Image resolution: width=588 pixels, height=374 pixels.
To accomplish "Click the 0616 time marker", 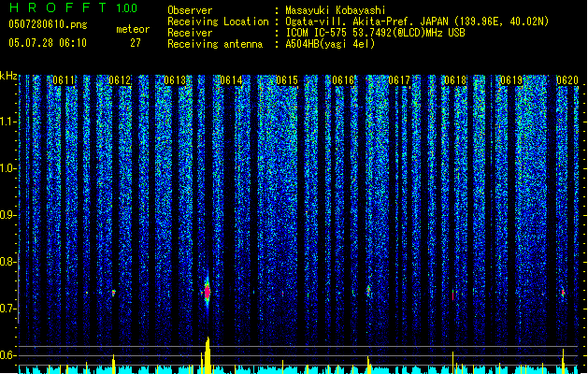I will 343,80.
